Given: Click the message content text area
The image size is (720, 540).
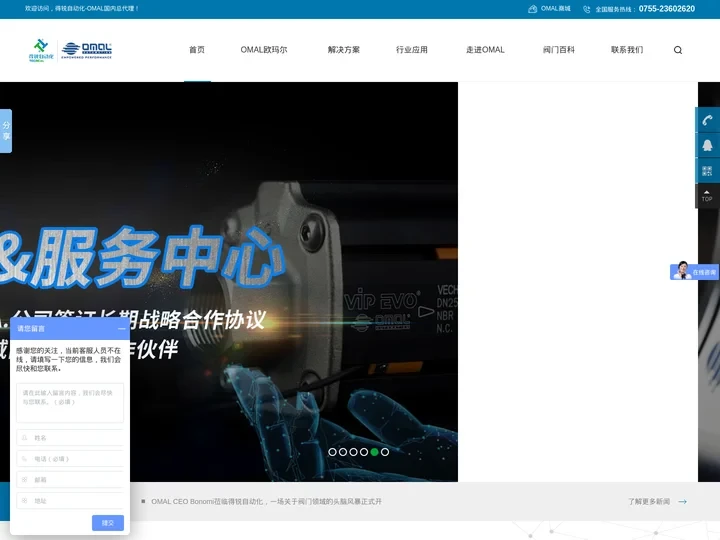Looking at the screenshot, I should click(70, 403).
